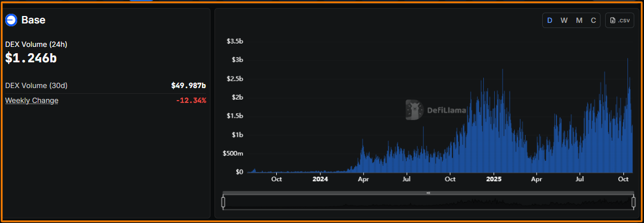644x223 pixels.
Task: Click the -12.34% weekly change value
Action: click(191, 100)
